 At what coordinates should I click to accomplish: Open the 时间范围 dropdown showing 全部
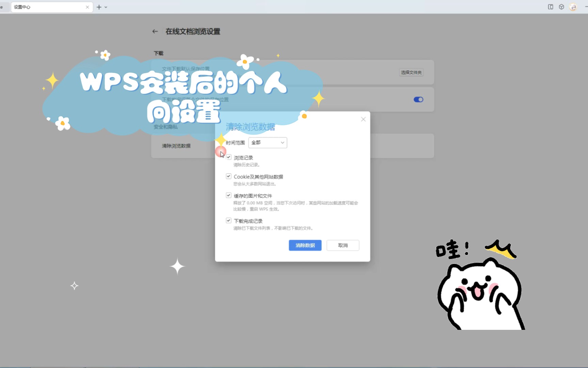tap(267, 142)
